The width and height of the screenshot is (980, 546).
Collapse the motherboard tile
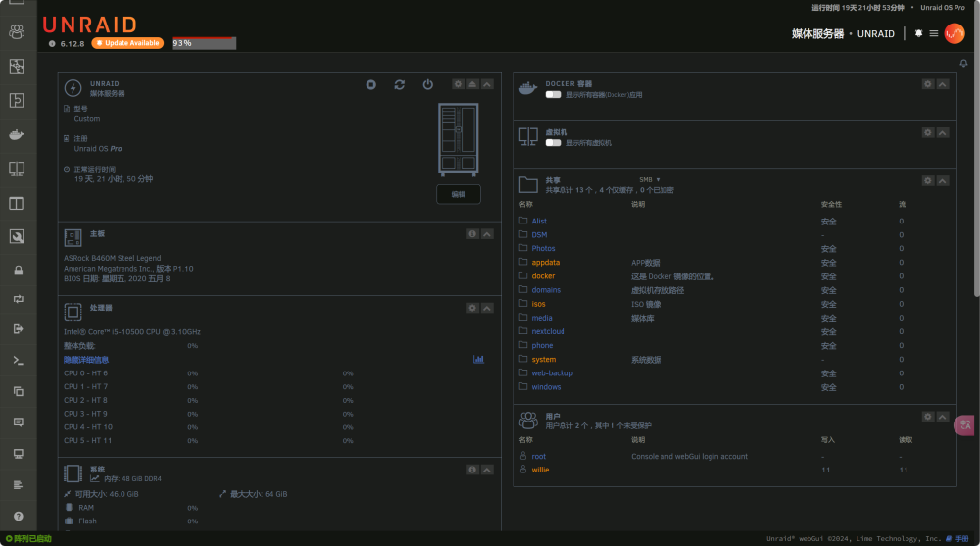(487, 234)
